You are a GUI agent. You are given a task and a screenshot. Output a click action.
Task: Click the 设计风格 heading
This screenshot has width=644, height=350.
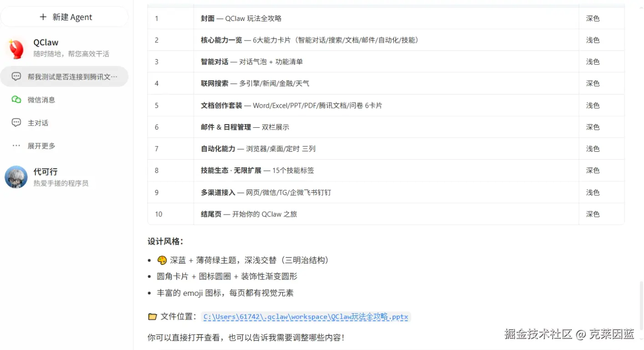[166, 241]
